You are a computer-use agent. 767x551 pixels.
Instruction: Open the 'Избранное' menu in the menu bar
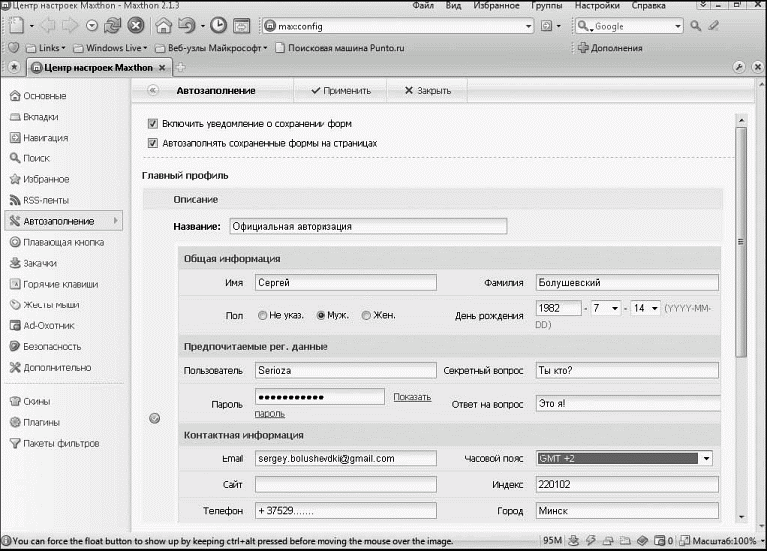click(x=497, y=6)
